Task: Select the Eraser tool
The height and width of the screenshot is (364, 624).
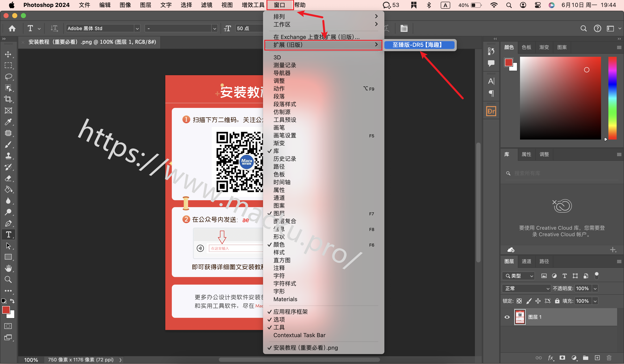Action: pos(8,178)
